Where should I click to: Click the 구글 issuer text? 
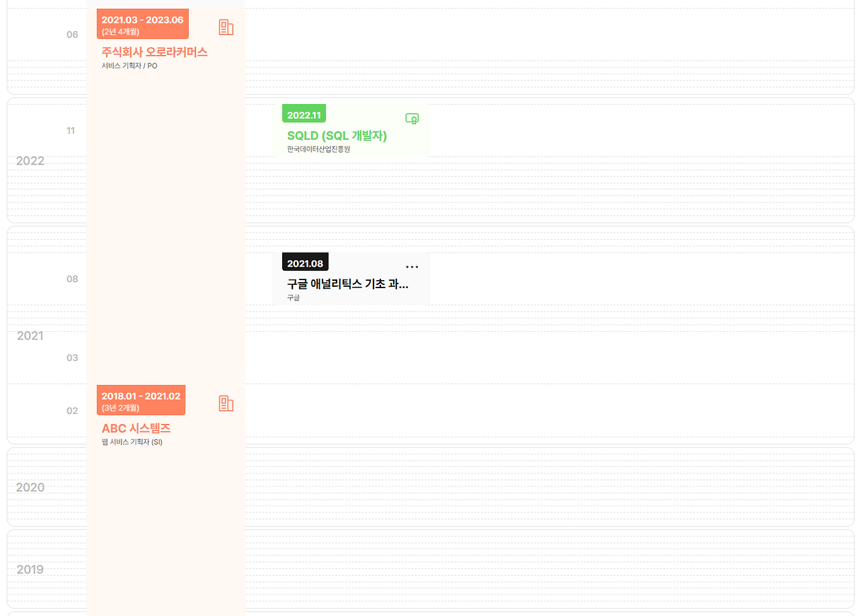pyautogui.click(x=293, y=297)
